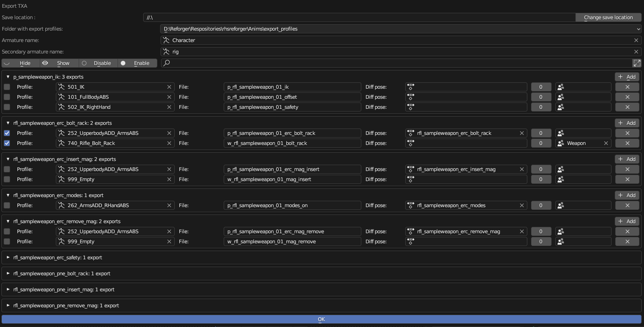Expand the rfl_sampleweapon_pne_remove_mag section
Image resolution: width=644 pixels, height=327 pixels.
[x=8, y=306]
